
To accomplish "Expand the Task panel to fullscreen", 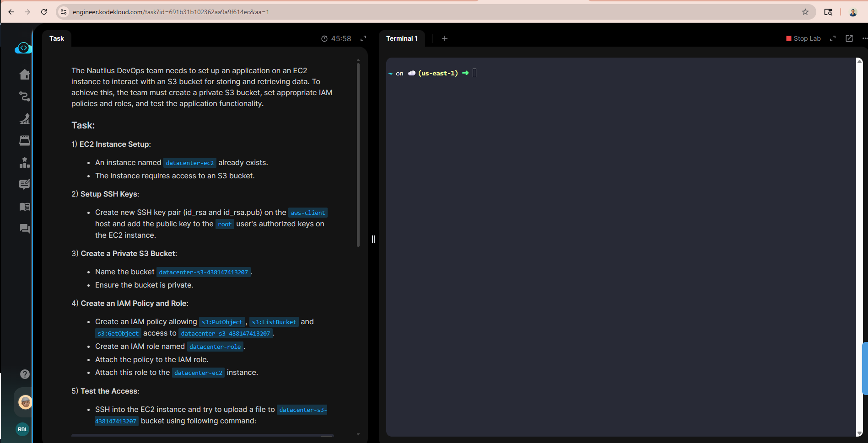I will [363, 39].
